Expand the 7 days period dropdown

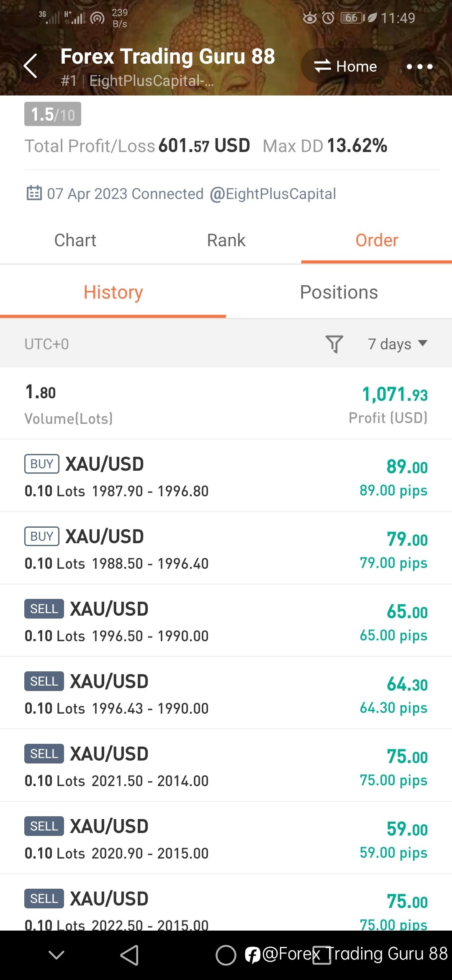(398, 344)
